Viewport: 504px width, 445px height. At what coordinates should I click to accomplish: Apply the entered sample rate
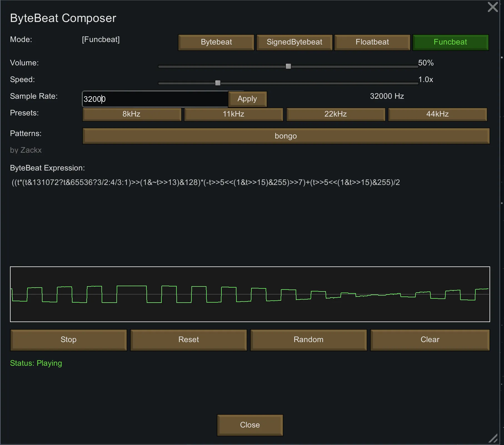(247, 99)
